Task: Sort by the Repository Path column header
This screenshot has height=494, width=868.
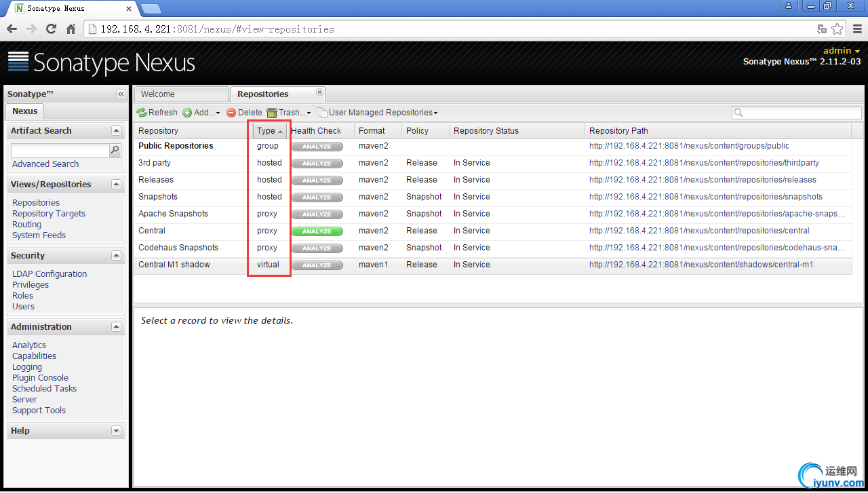Action: [718, 131]
